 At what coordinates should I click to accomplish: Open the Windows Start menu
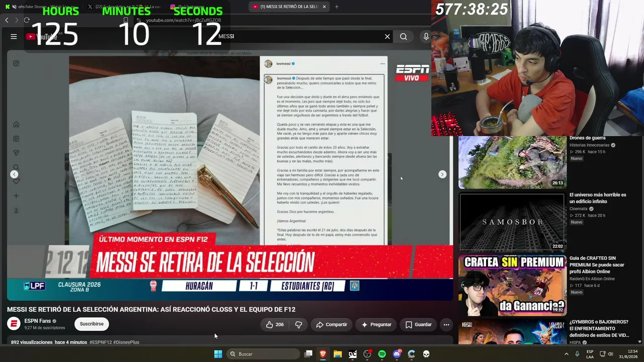(x=218, y=354)
